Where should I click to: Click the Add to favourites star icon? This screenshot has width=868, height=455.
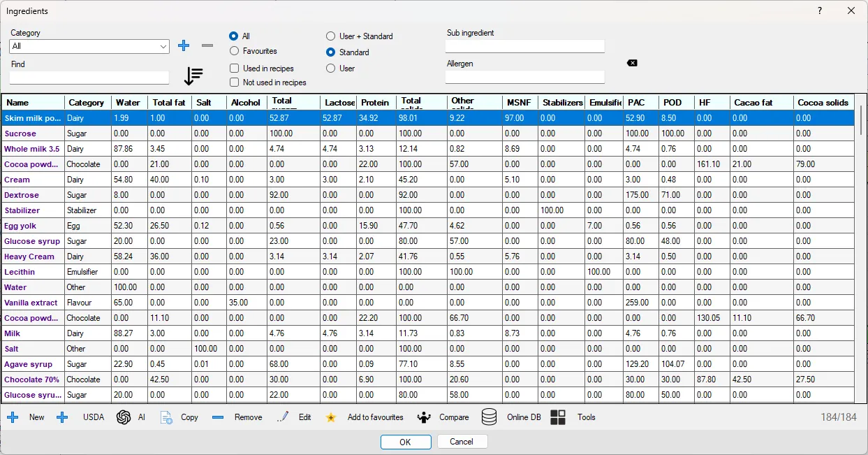tap(331, 418)
